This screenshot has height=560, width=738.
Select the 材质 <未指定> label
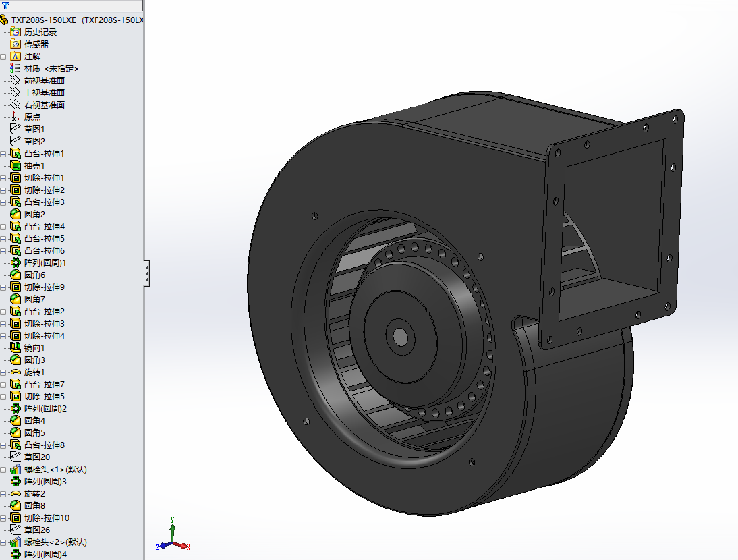tap(51, 69)
